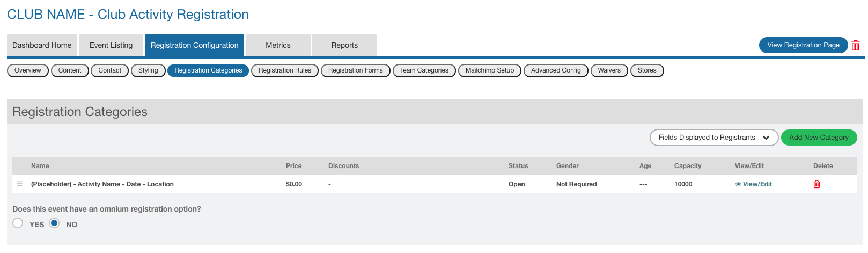Open the Team Categories section
The height and width of the screenshot is (253, 868).
(x=424, y=70)
